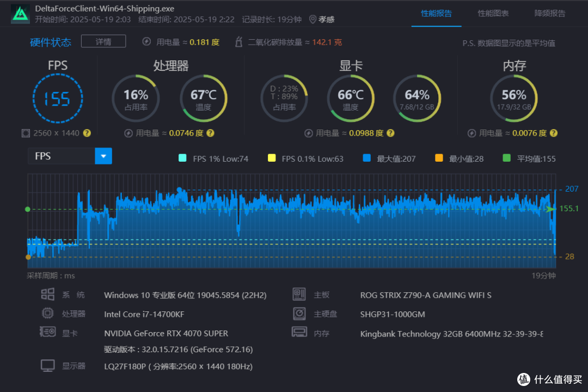Open the help icon after 0.0988 度
This screenshot has width=588, height=392.
coord(390,133)
